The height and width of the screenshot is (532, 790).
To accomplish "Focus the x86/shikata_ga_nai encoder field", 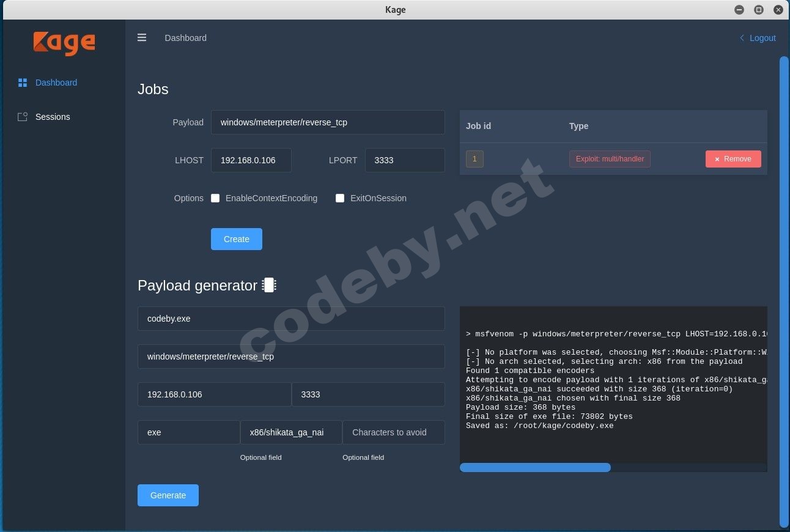I will [x=291, y=432].
